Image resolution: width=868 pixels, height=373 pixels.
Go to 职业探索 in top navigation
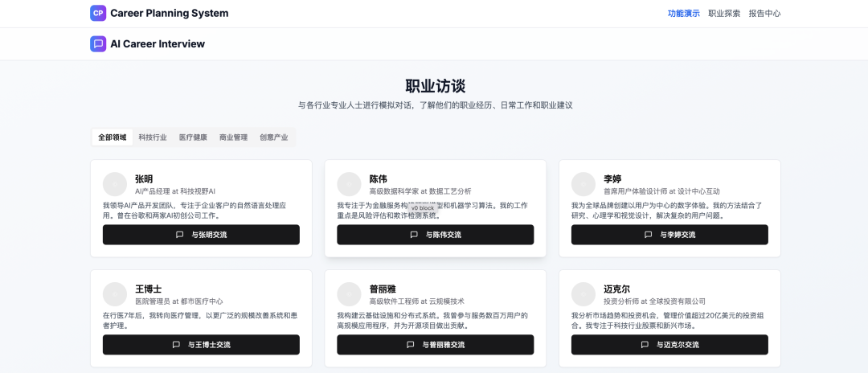pos(724,14)
